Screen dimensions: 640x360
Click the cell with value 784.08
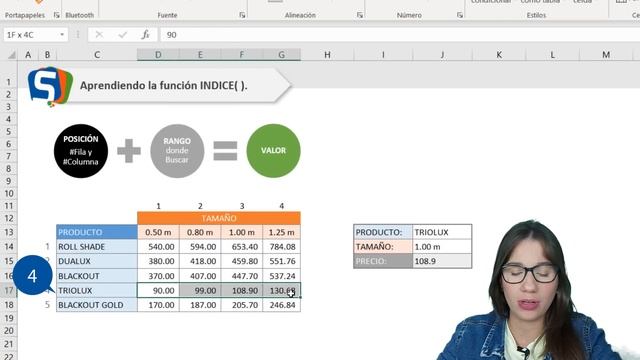(282, 247)
